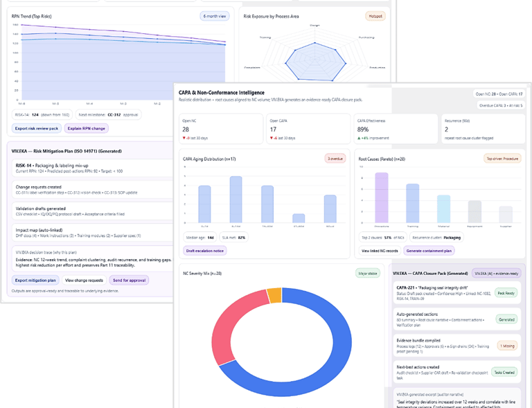Viewport: 532px width, 408px height.
Task: Click the 3 overdue badge
Action: point(335,159)
